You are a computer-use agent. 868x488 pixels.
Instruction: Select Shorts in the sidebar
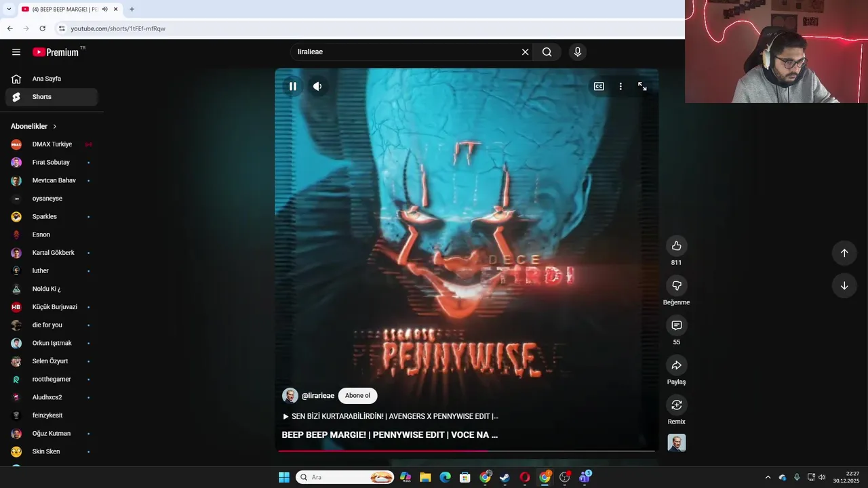52,97
